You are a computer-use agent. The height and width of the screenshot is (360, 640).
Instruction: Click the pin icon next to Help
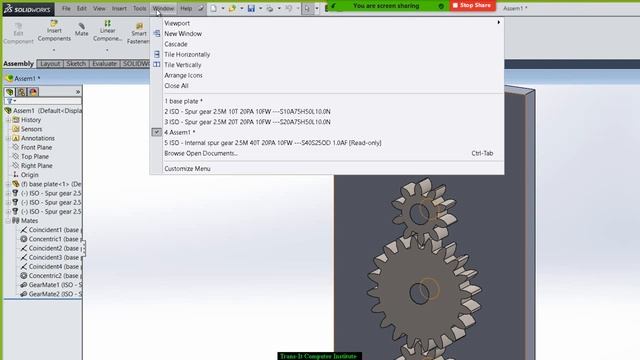[x=201, y=8]
